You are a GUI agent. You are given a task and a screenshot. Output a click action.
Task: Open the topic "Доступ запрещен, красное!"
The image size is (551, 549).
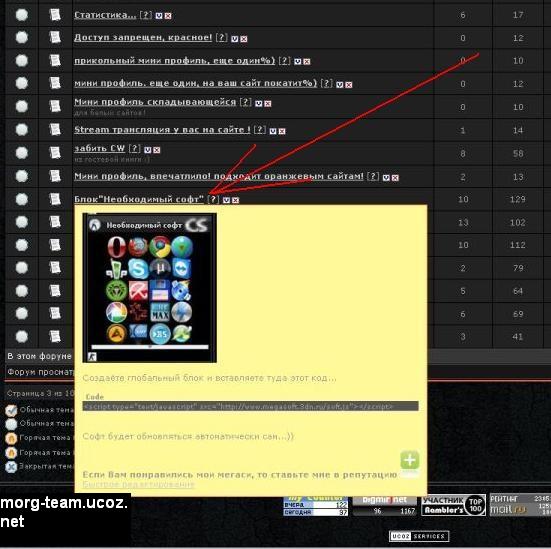click(x=143, y=37)
